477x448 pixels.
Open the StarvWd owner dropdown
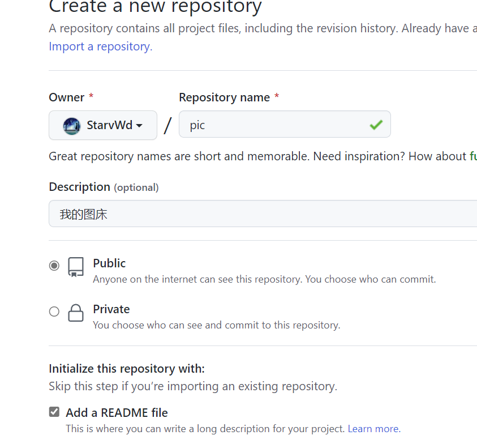tap(103, 125)
